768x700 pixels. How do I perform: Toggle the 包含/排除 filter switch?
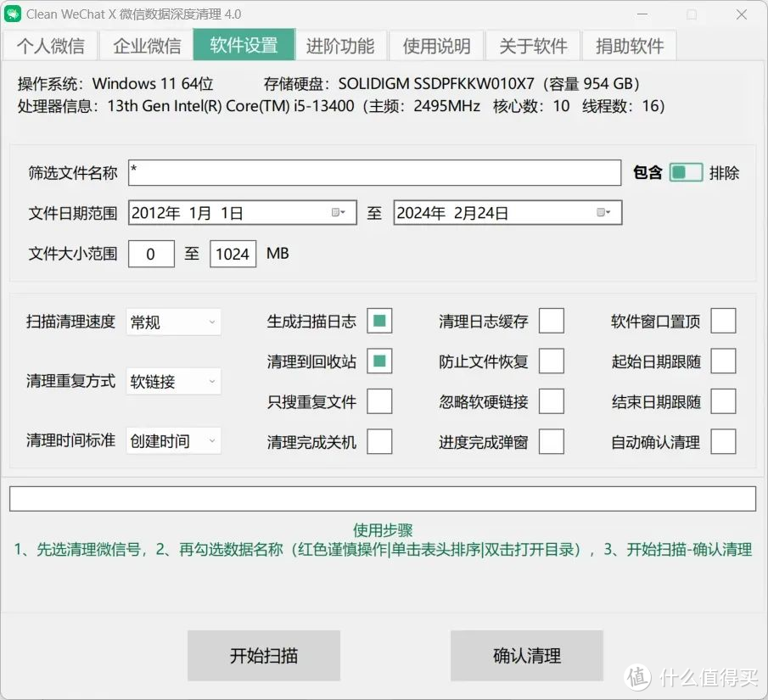point(686,172)
